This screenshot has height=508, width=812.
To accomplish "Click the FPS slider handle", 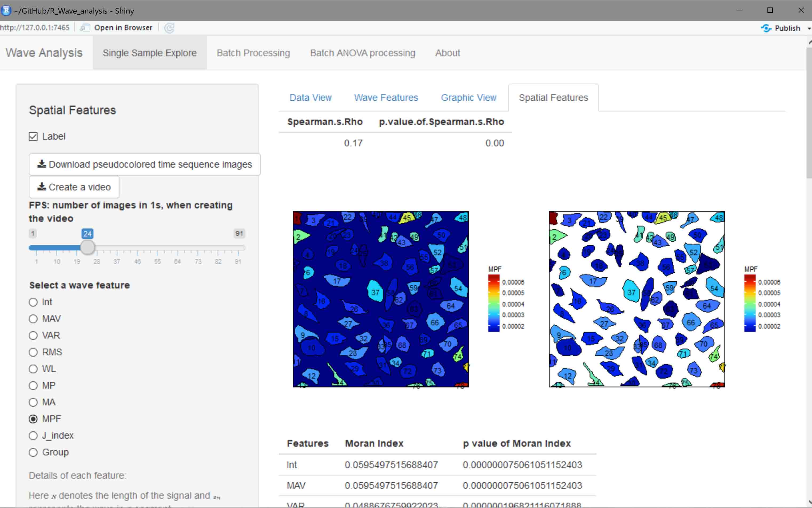I will click(87, 248).
